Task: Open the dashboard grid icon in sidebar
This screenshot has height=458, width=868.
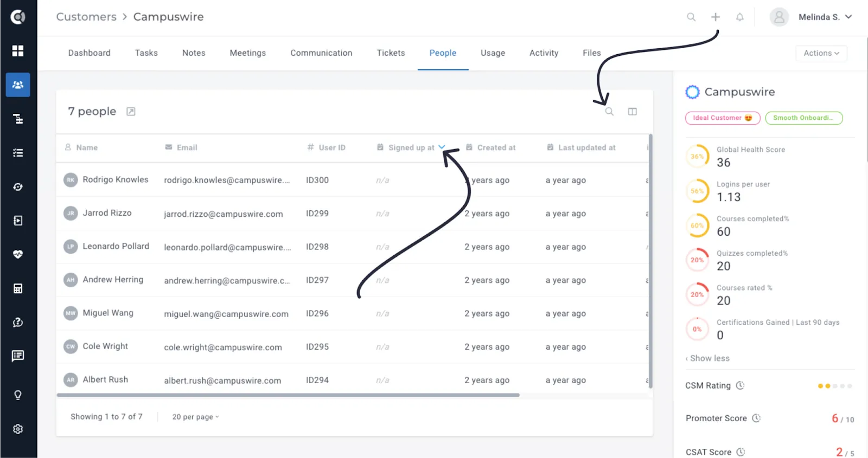Action: 18,51
